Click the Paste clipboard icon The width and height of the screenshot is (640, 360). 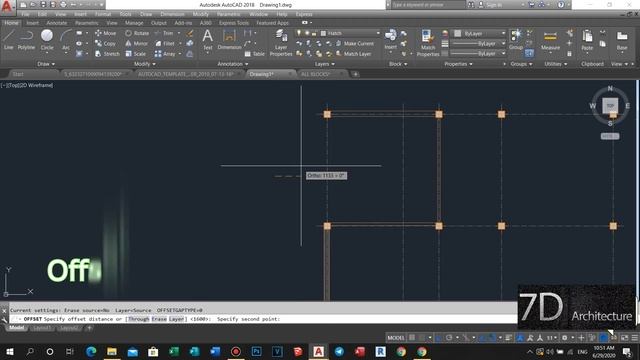tap(587, 40)
